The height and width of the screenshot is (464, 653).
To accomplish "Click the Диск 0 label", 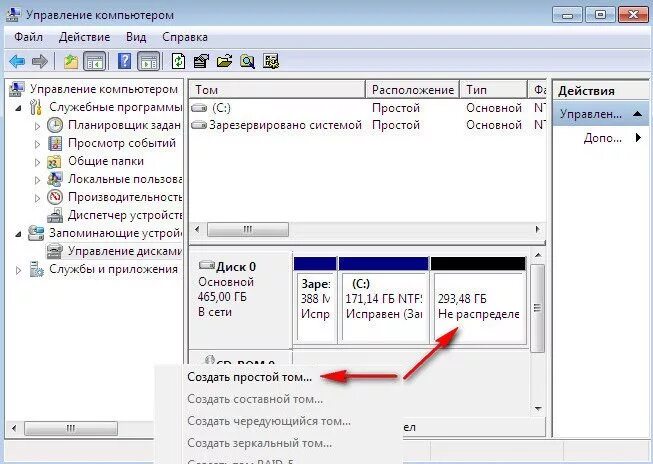I will click(236, 267).
